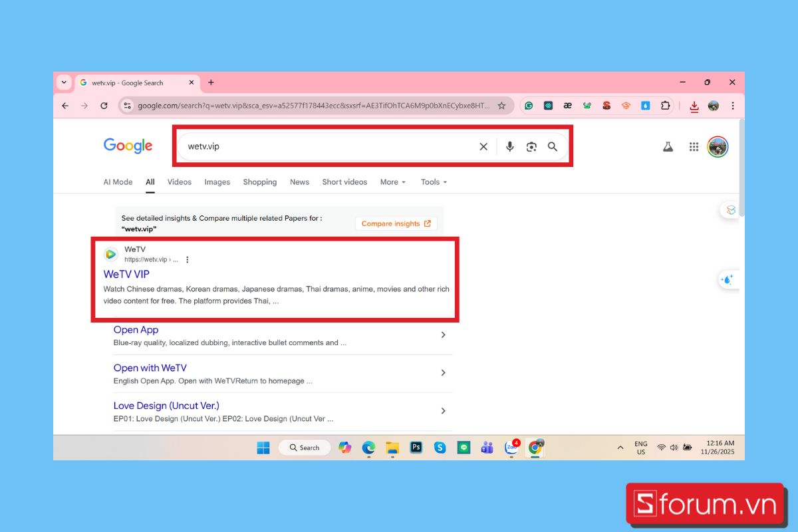Click the page vertical scrollbar
The width and height of the screenshot is (798, 532).
pyautogui.click(x=741, y=168)
